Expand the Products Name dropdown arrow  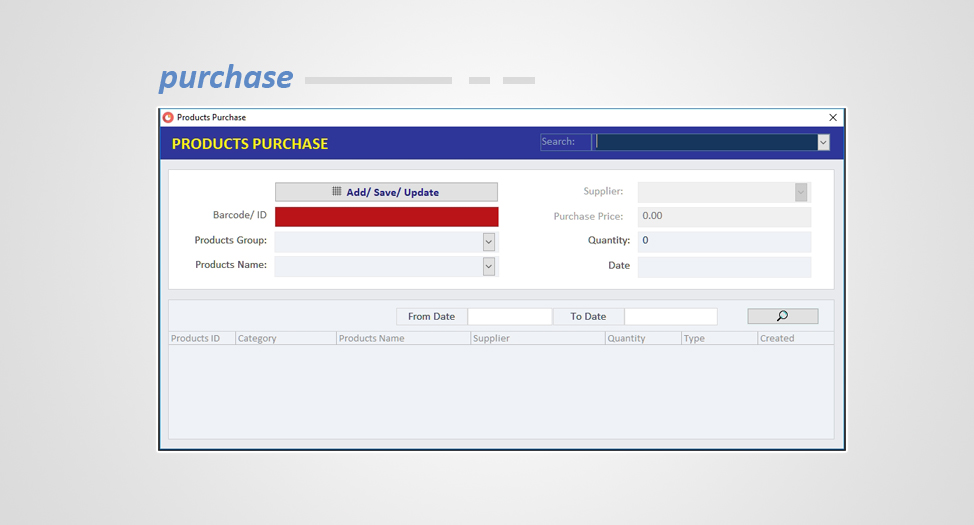tap(489, 267)
